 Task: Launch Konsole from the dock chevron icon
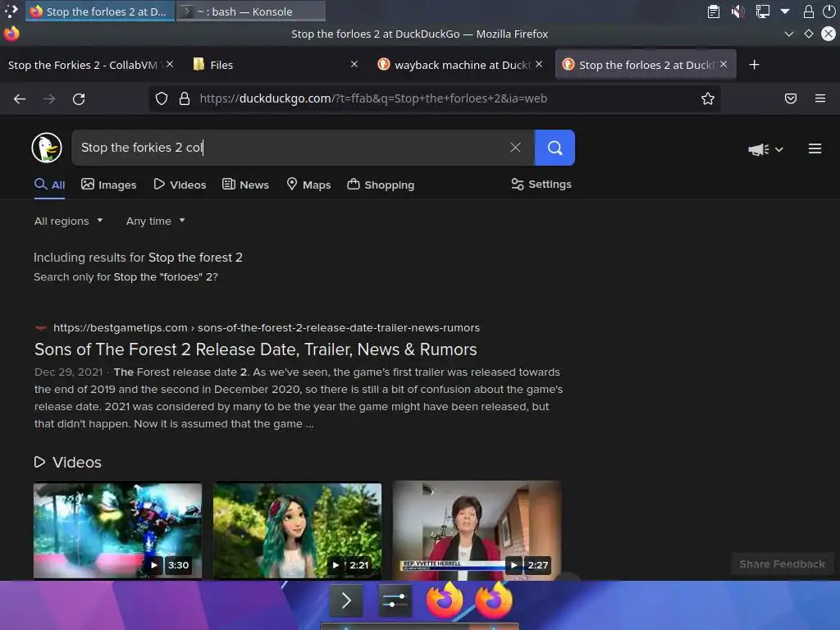point(346,600)
